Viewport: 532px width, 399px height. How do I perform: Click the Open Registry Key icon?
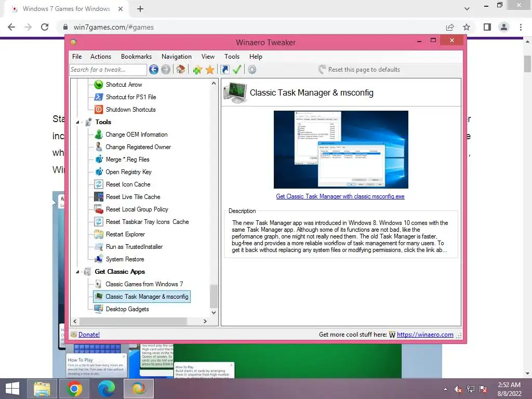(98, 172)
